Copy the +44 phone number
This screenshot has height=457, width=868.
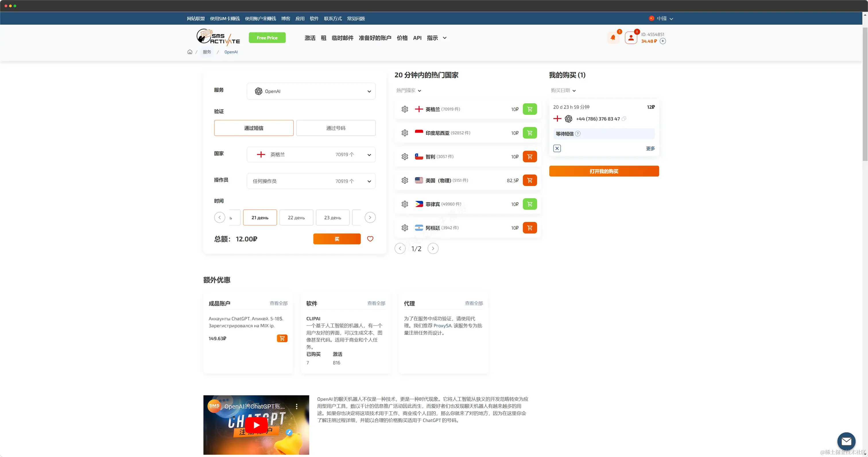(x=624, y=119)
